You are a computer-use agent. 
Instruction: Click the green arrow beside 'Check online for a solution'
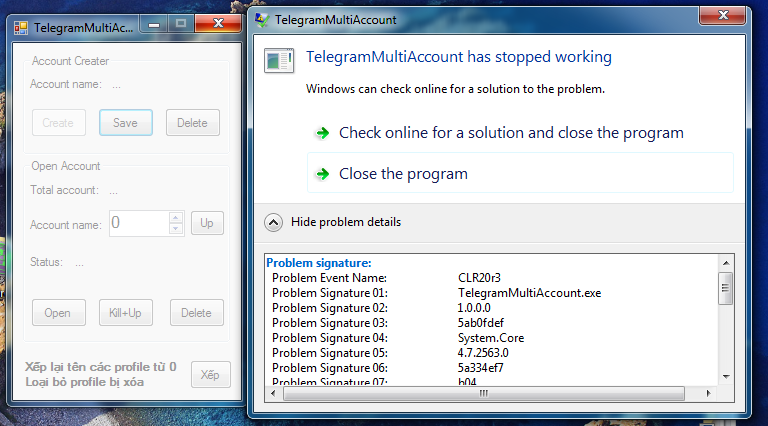(322, 133)
